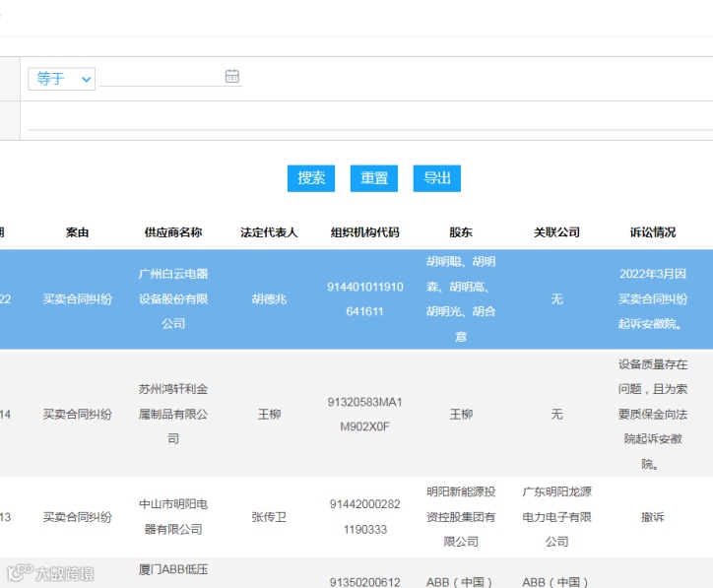Open the 等于 comparison dropdown

point(61,79)
